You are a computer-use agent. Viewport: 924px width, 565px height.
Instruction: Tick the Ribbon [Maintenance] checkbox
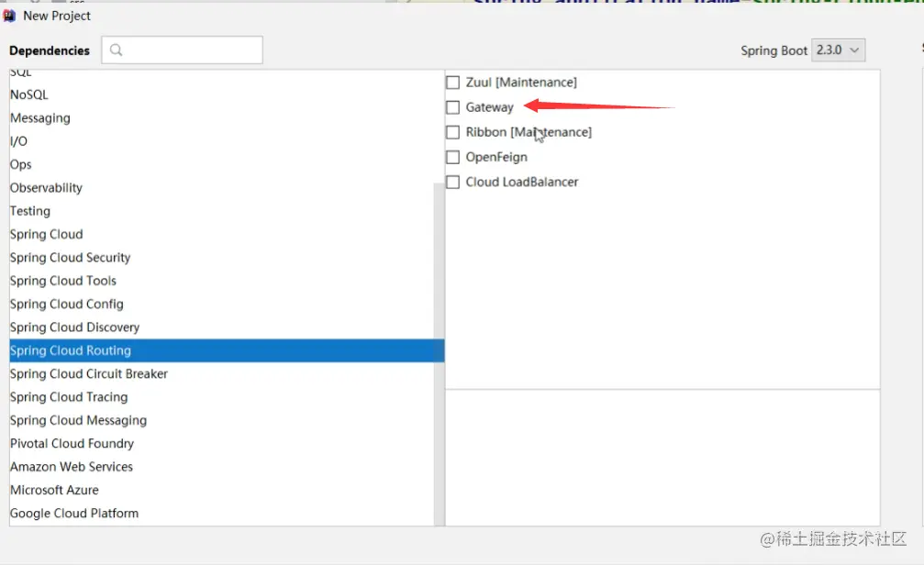(452, 132)
